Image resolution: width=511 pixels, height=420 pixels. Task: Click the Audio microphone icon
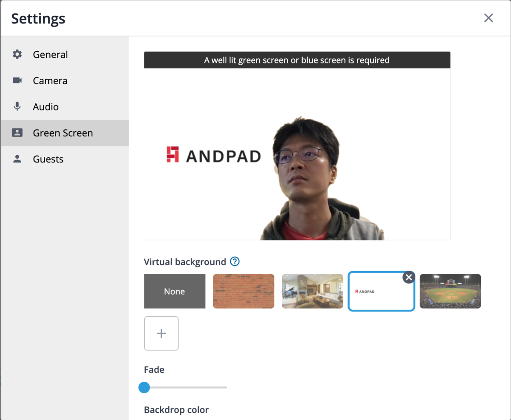tap(17, 106)
